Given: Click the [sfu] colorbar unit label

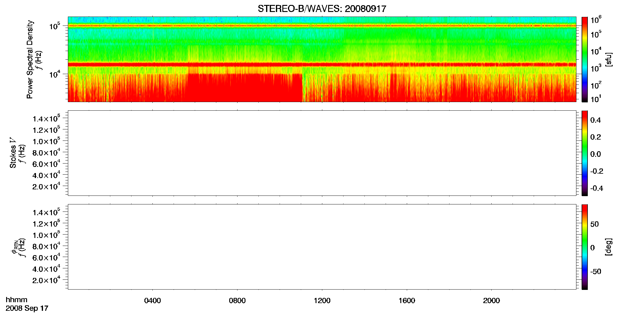Looking at the screenshot, I should [x=609, y=59].
